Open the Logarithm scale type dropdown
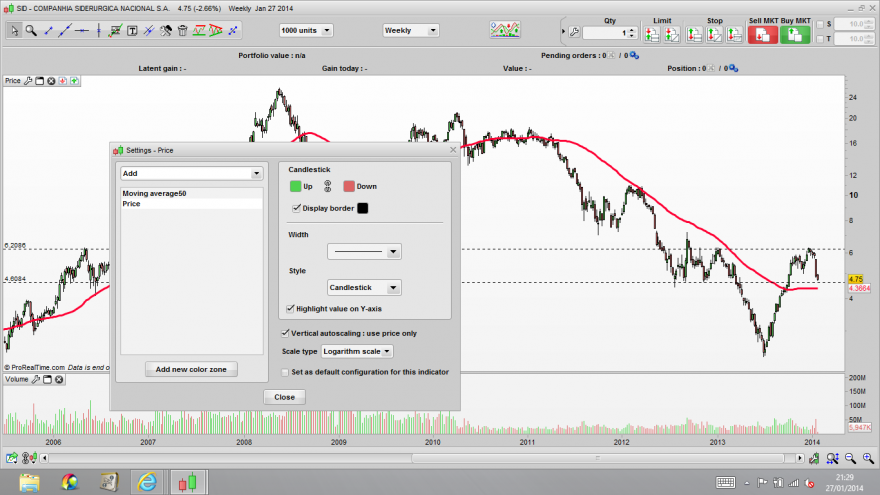This screenshot has width=880, height=495. pyautogui.click(x=357, y=351)
